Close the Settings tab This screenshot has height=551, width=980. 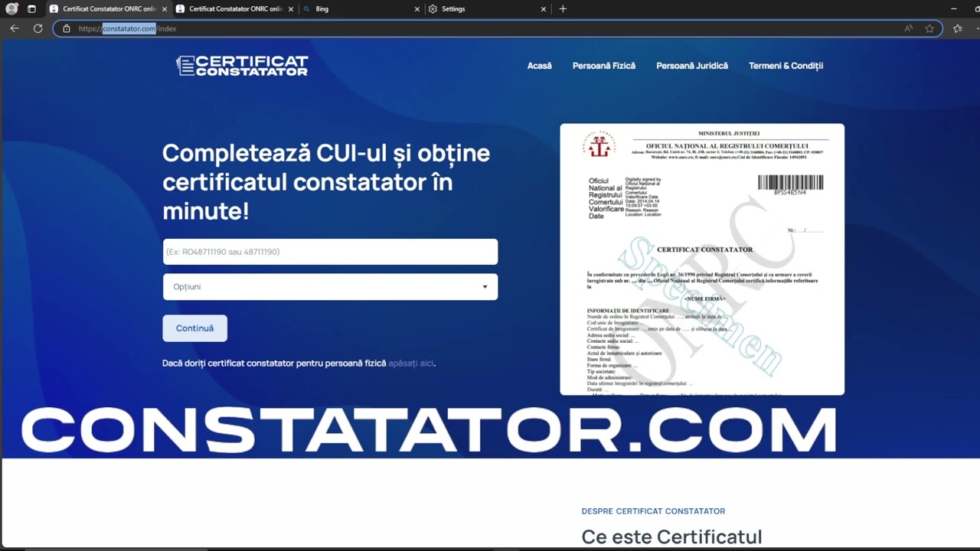[x=544, y=9]
